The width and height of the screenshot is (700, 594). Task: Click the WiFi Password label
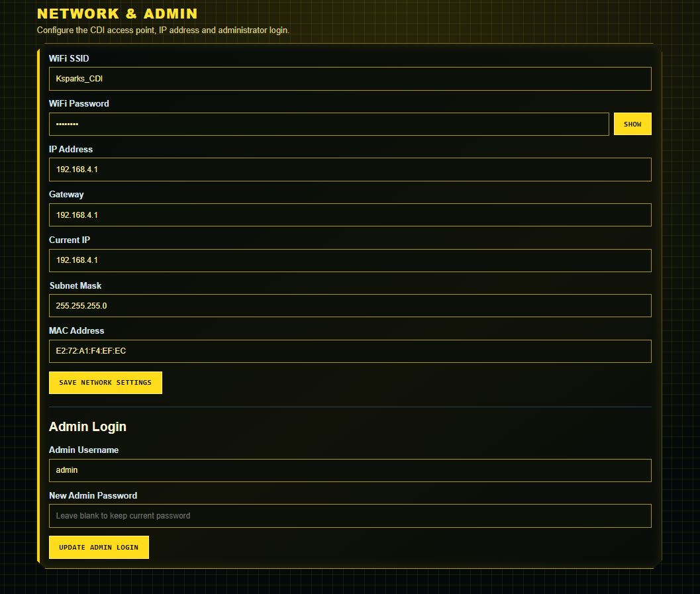[79, 103]
